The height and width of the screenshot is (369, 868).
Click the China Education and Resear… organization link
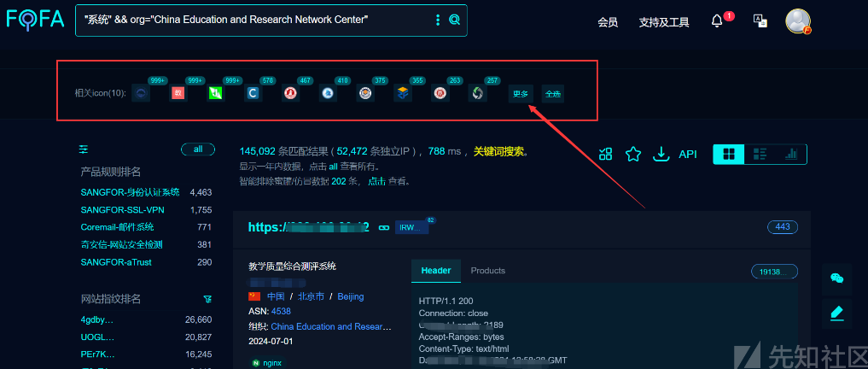(331, 326)
